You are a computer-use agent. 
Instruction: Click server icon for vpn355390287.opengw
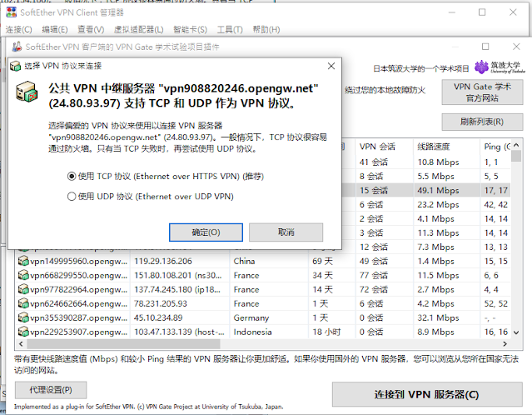[23, 317]
